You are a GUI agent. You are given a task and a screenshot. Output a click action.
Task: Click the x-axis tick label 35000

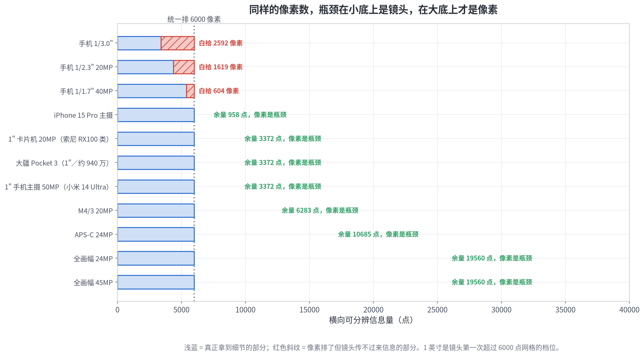[565, 310]
